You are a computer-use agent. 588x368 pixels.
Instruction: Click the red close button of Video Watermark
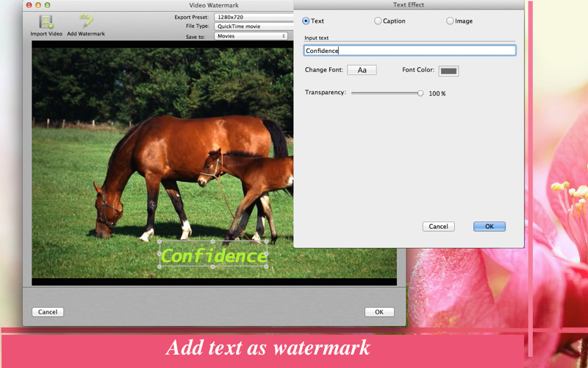[x=29, y=5]
